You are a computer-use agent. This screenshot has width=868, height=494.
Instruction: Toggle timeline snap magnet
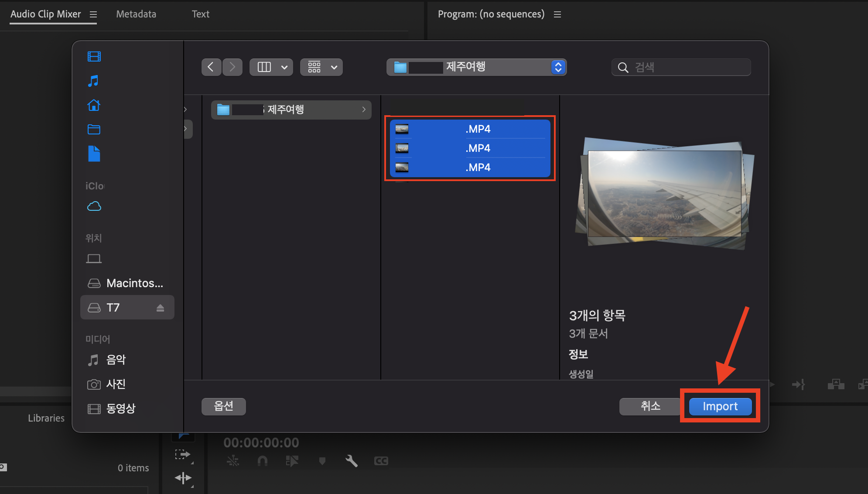pyautogui.click(x=262, y=461)
